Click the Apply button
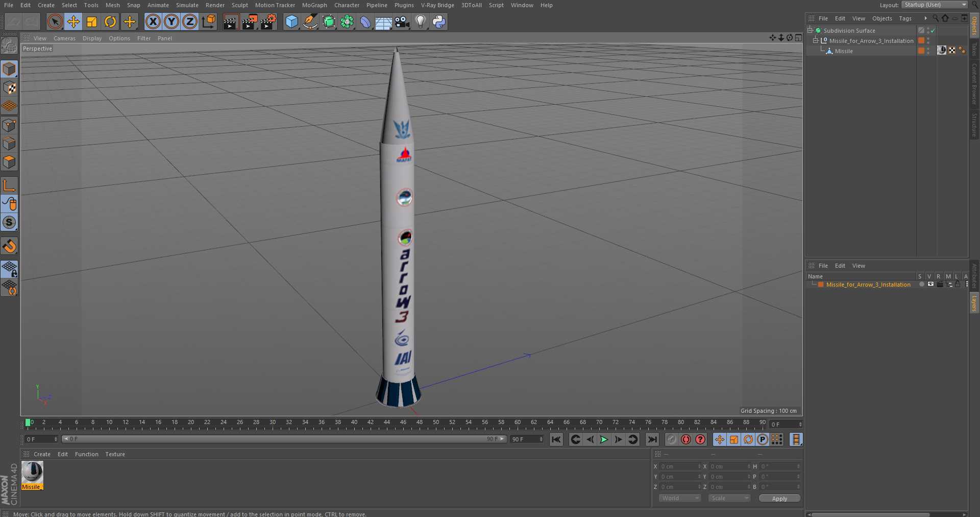 [x=779, y=499]
